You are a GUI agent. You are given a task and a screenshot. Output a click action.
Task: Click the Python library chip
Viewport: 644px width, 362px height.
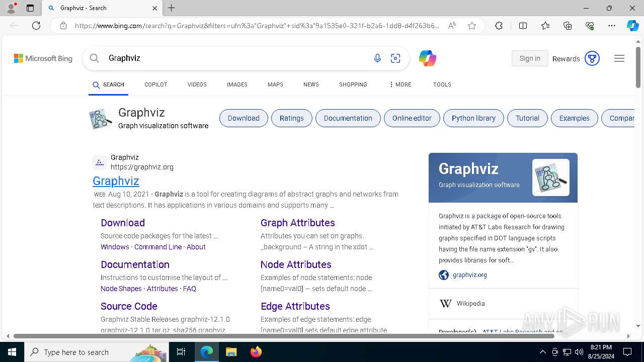click(473, 118)
